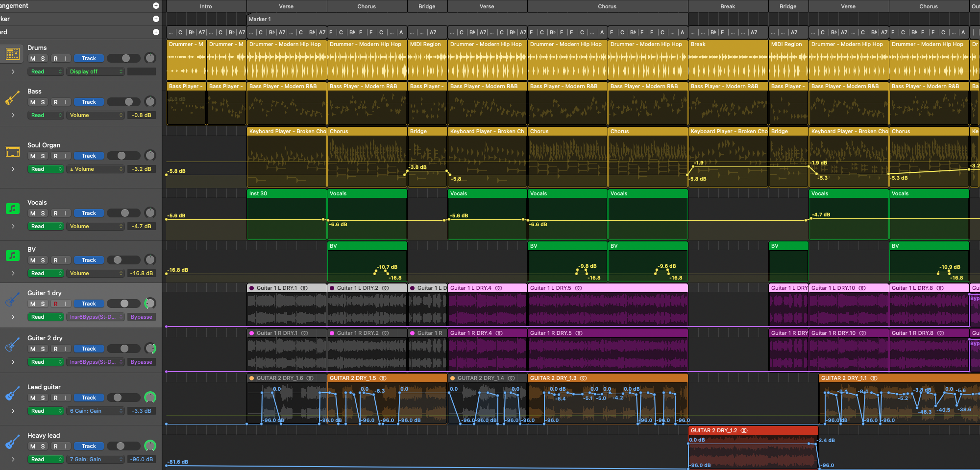The image size is (980, 470).
Task: Click Vocals track automation Track button
Action: tap(89, 213)
